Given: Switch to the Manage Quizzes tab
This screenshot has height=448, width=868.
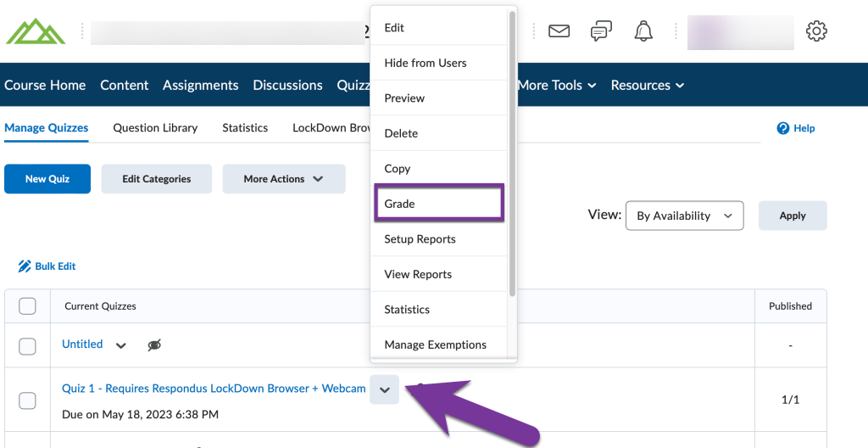Looking at the screenshot, I should click(x=47, y=128).
